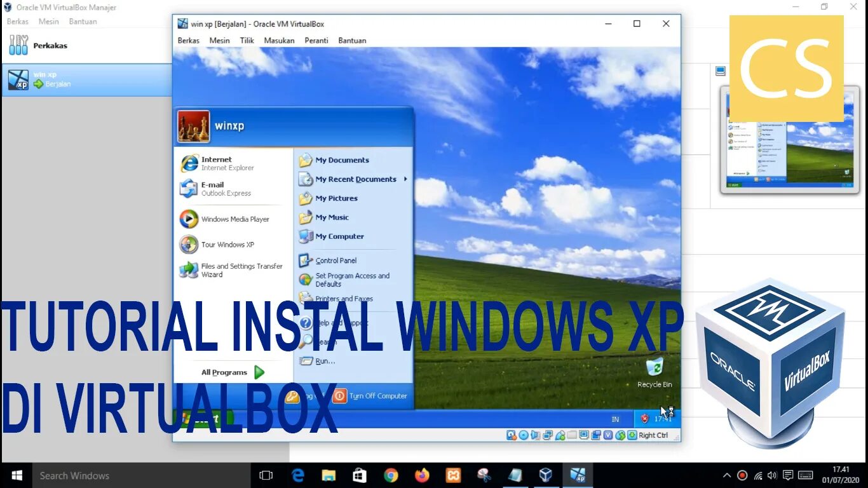Viewport: 868px width, 488px height.
Task: Click the network adapter status icon
Action: 548,435
